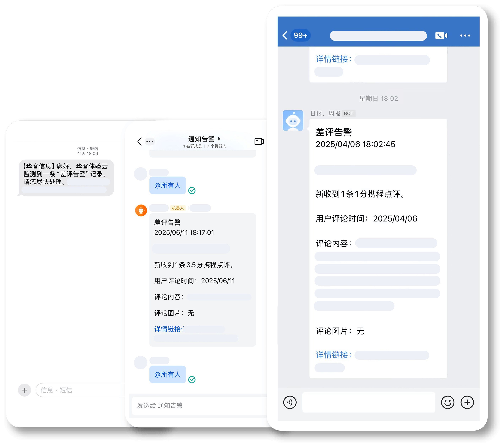Tap the back chevron next to the 99+ badge
The width and height of the screenshot is (504, 447).
tap(285, 36)
